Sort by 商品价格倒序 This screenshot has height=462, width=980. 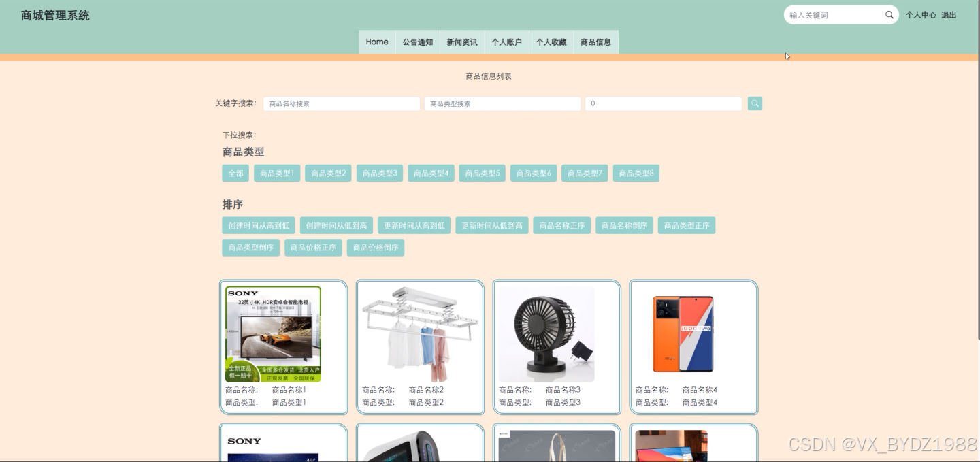tap(376, 248)
